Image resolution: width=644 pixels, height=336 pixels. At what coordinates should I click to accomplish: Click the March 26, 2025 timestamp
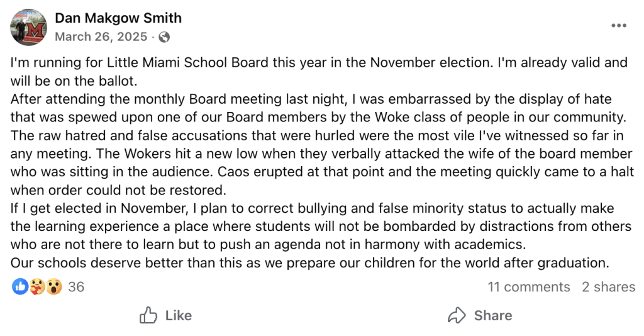100,37
